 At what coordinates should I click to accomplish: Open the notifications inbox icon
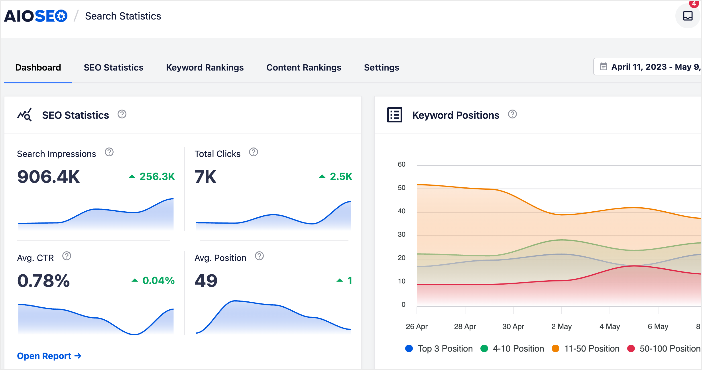[688, 16]
